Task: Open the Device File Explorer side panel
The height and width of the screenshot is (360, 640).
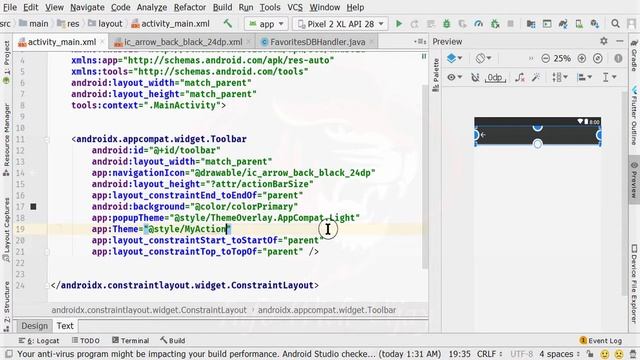Action: click(x=634, y=284)
